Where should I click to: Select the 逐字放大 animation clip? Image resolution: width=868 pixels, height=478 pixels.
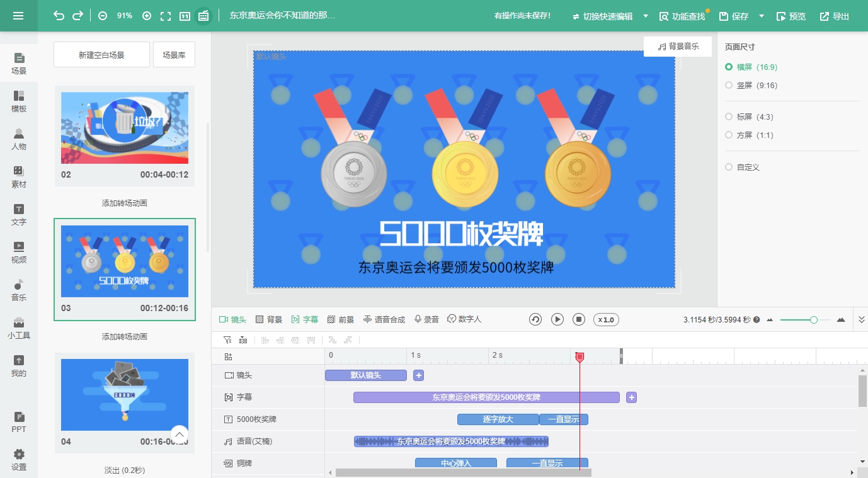[x=498, y=419]
